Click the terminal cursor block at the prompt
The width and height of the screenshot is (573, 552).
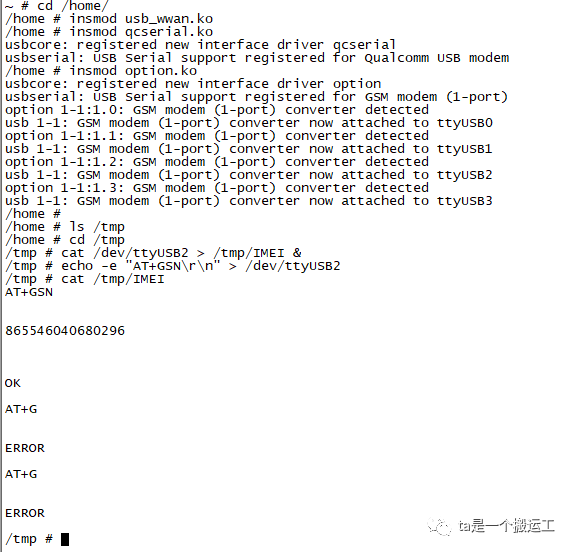point(65,539)
